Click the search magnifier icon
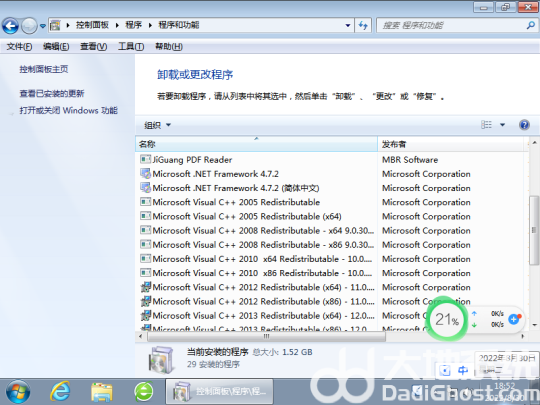 531,25
